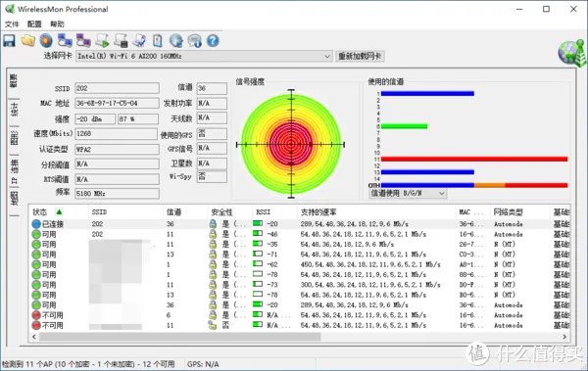Open the 文件 menu

pos(12,24)
